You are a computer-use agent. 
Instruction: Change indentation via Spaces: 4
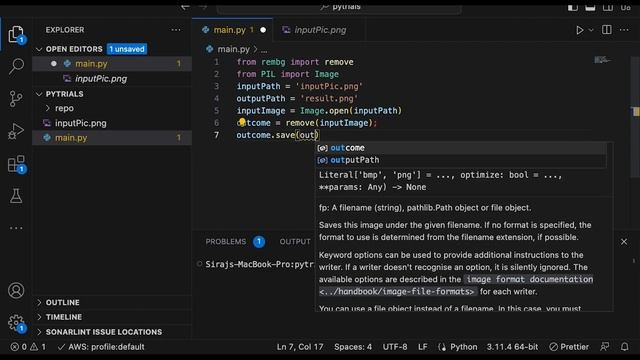(x=353, y=347)
